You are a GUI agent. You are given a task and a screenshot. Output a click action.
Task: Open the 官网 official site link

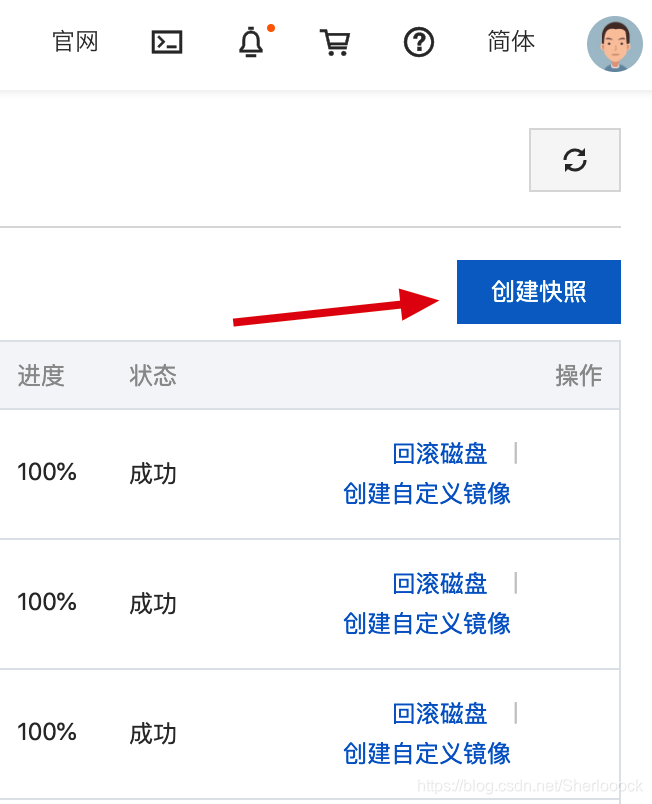(75, 42)
